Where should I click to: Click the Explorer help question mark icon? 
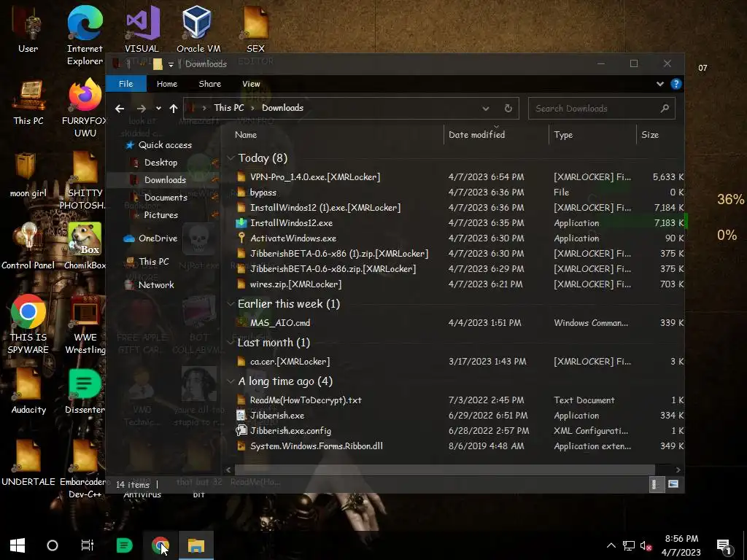click(676, 84)
